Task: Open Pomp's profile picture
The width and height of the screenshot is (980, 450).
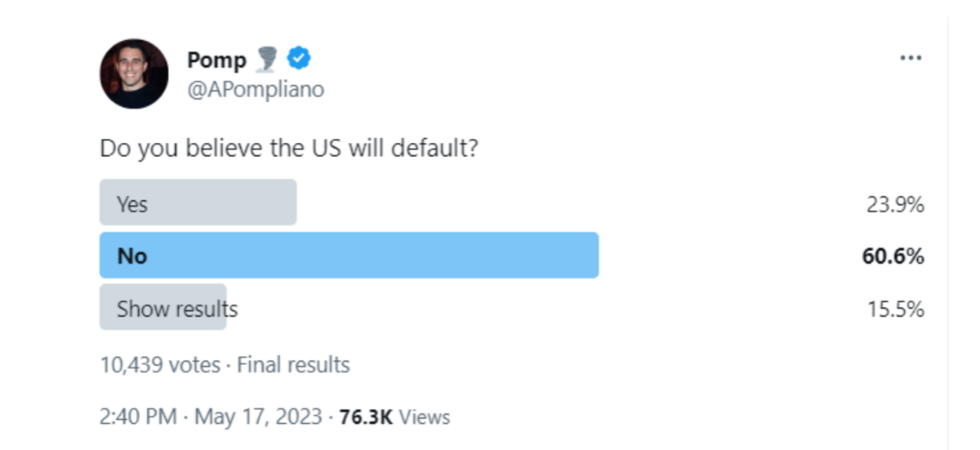Action: click(134, 74)
